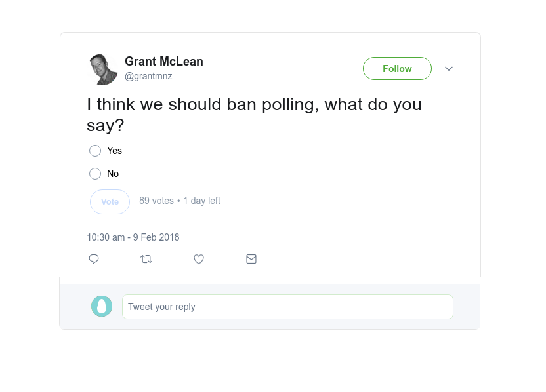Image resolution: width=546 pixels, height=392 pixels.
Task: Click the "Yes" poll option label text
Action: coord(115,151)
